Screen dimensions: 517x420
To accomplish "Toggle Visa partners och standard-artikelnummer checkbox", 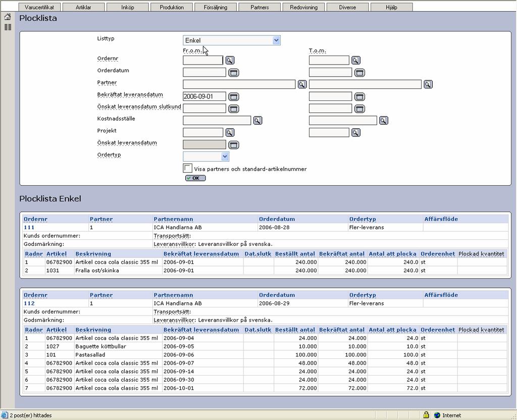I will (x=188, y=168).
